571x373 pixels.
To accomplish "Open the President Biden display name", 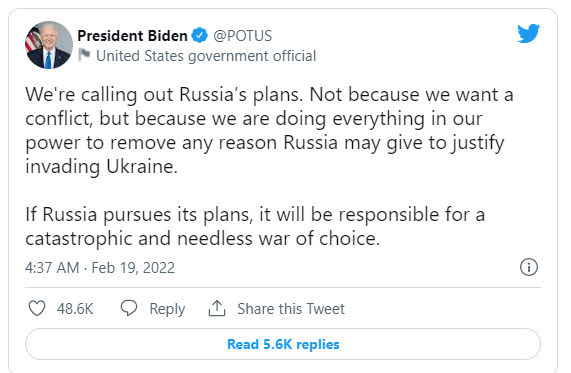I will 133,36.
